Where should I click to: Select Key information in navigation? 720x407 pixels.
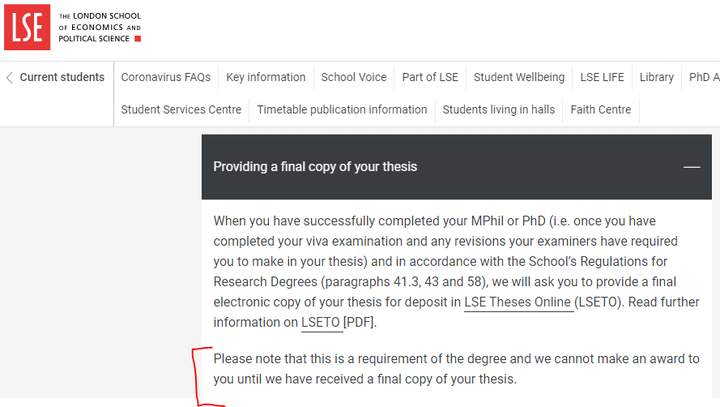pyautogui.click(x=266, y=77)
